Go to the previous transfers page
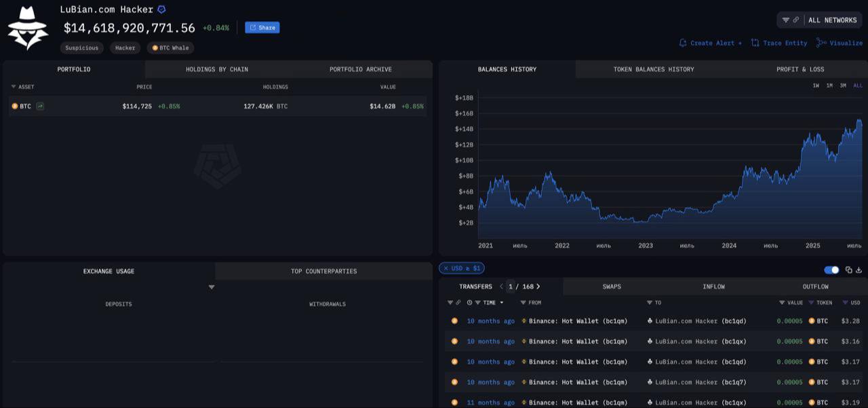 pyautogui.click(x=501, y=286)
